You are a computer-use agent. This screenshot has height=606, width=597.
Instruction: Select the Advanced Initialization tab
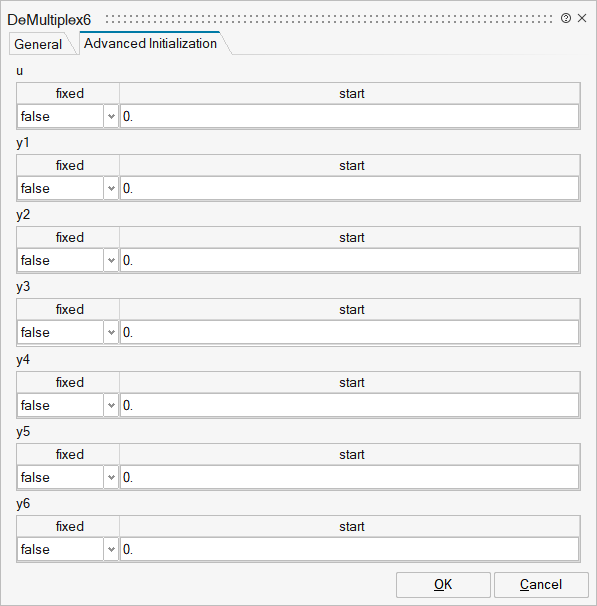[150, 43]
